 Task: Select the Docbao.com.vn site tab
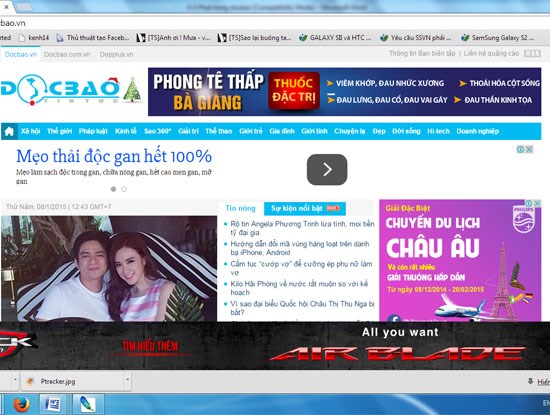[67, 54]
